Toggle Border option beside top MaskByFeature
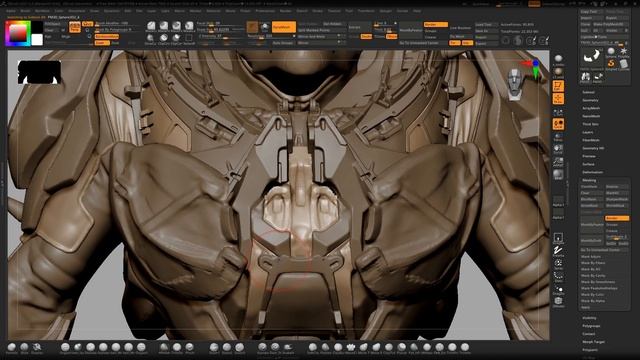Viewport: 640px width, 360px height. tap(436, 24)
